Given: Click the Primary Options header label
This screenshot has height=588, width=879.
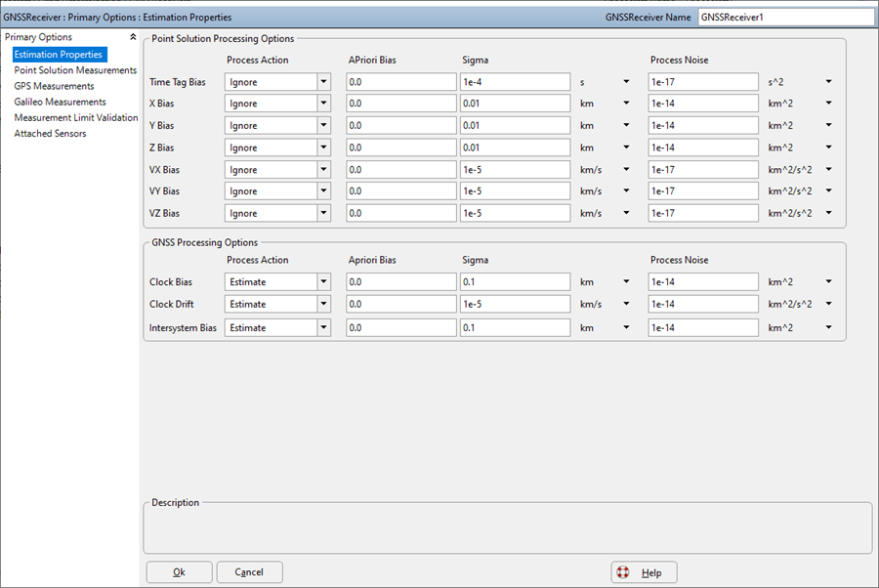Looking at the screenshot, I should pos(38,37).
